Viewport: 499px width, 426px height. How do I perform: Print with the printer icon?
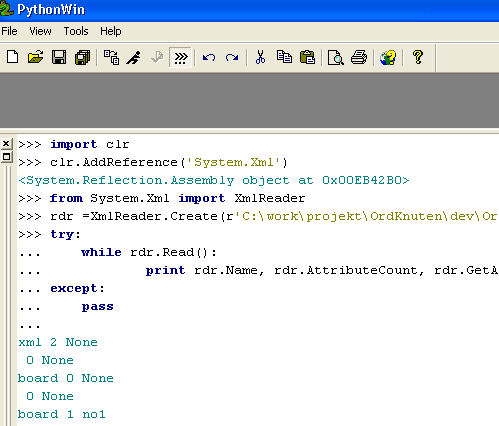(x=359, y=57)
